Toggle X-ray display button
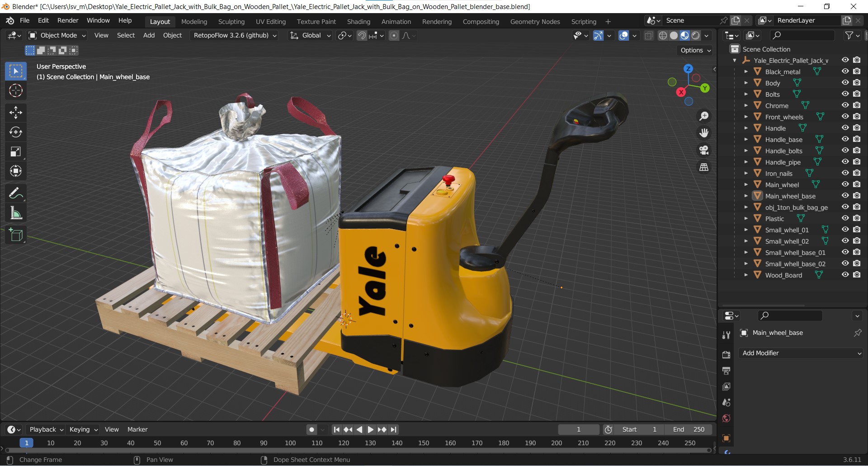The width and height of the screenshot is (868, 466). coord(649,35)
